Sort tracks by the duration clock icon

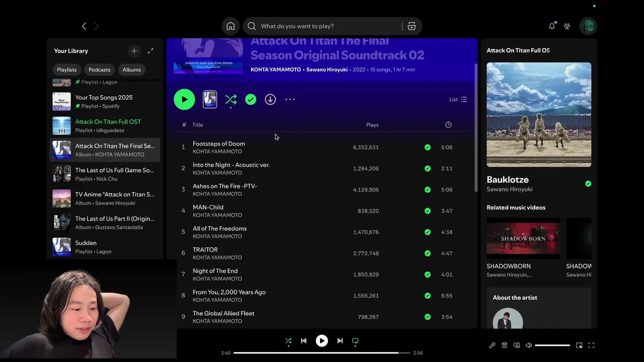tap(448, 125)
